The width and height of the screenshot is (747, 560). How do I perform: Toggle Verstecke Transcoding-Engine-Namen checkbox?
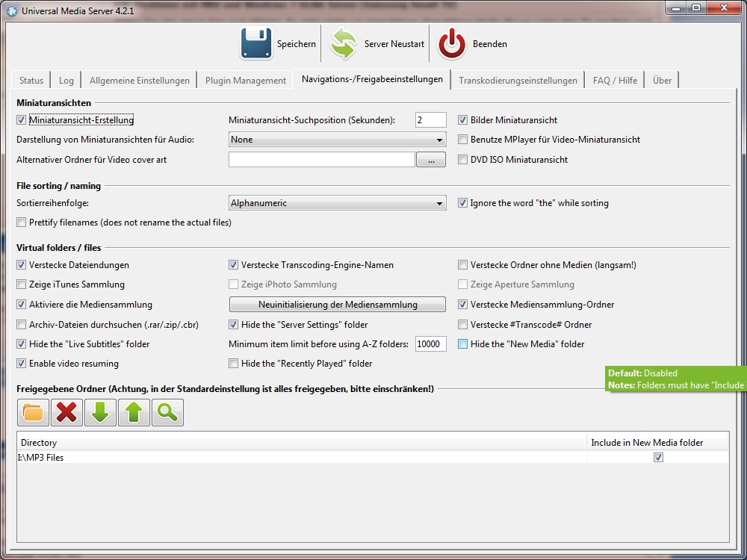pos(233,265)
